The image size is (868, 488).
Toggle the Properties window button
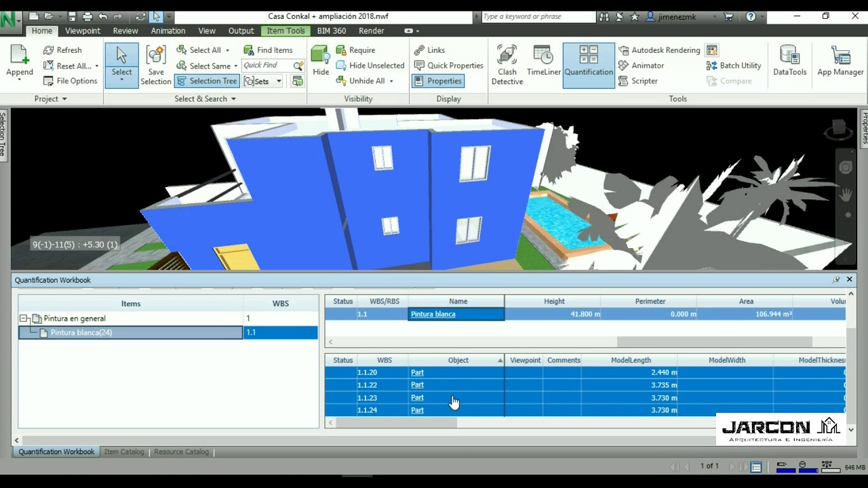[437, 81]
